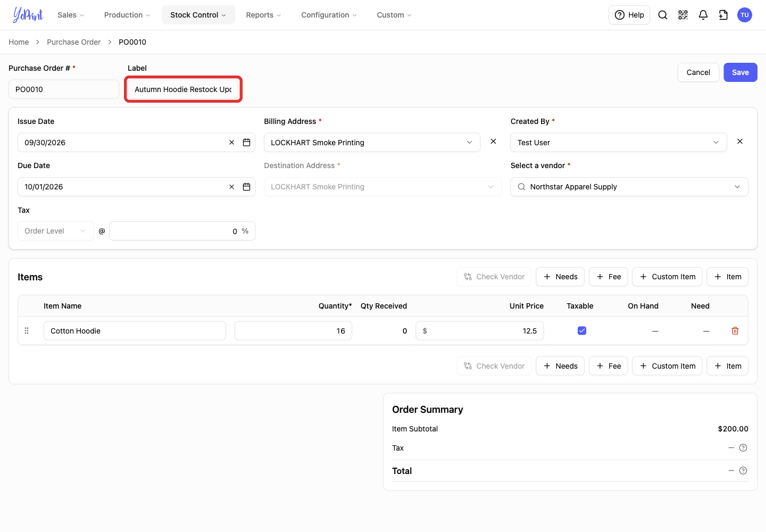
Task: Open the Destination Address dropdown
Action: (x=382, y=187)
